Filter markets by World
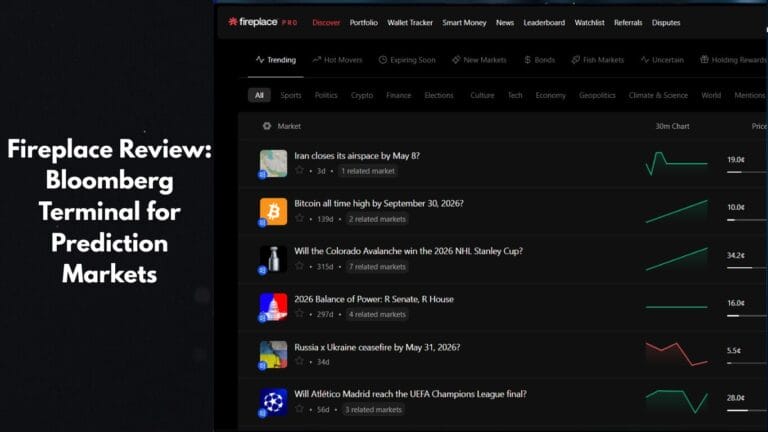This screenshot has width=768, height=432. pyautogui.click(x=711, y=95)
